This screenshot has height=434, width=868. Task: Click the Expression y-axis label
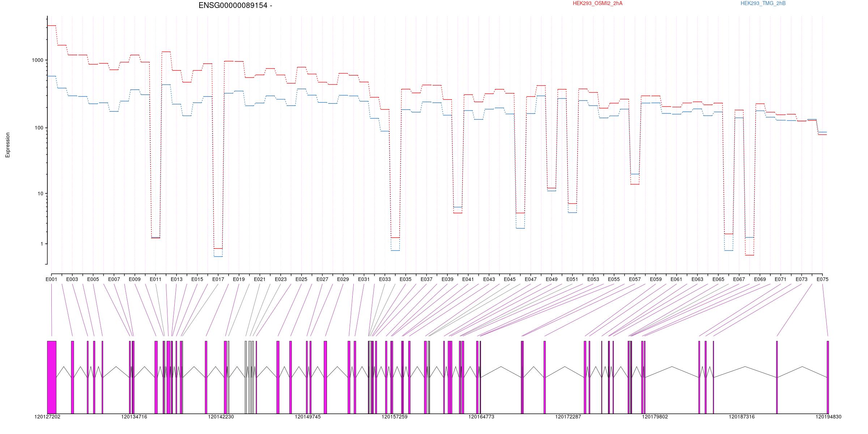click(x=8, y=145)
